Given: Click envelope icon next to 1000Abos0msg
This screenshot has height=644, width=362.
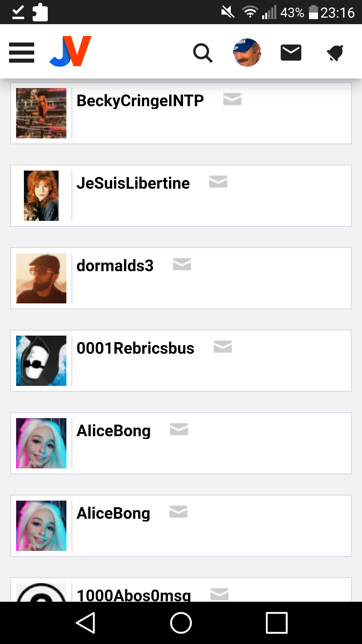Looking at the screenshot, I should pyautogui.click(x=219, y=594).
